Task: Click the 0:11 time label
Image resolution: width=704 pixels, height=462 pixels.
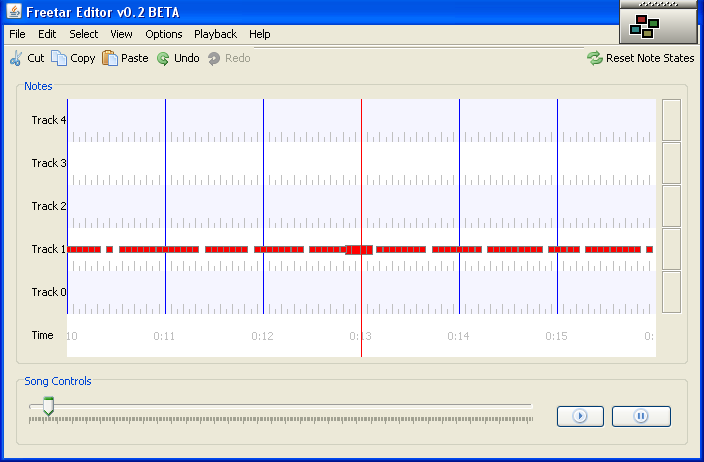Action: tap(164, 336)
